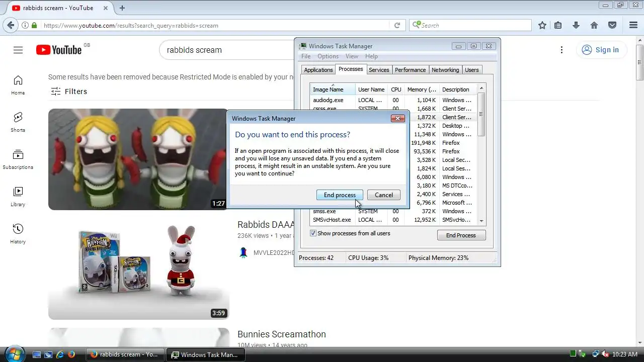Cancel the end process confirmation dialog
This screenshot has width=644, height=362.
[384, 195]
